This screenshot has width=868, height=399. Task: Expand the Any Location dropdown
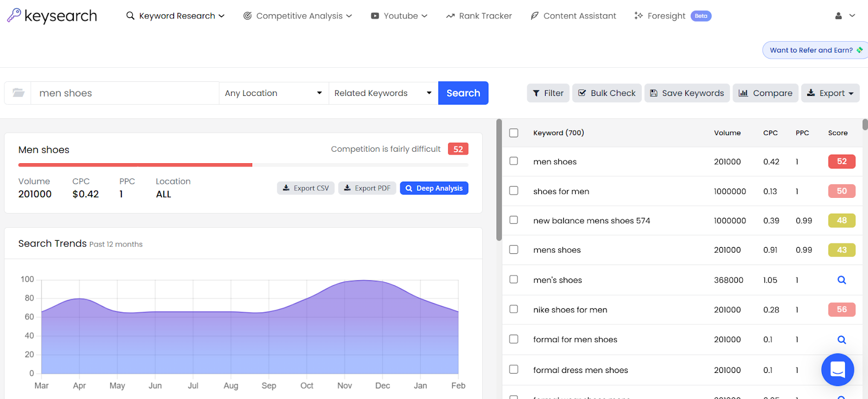tap(273, 93)
